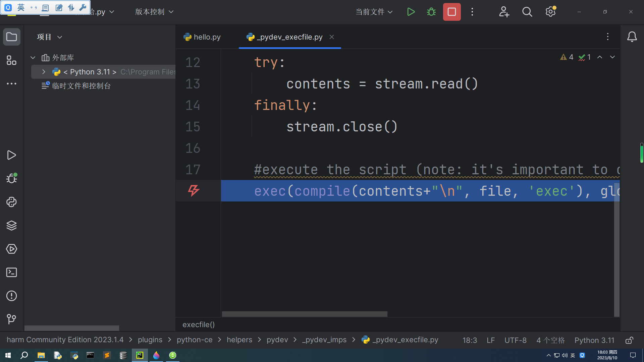Image resolution: width=644 pixels, height=362 pixels.
Task: Open the Code With Me user icon
Action: [504, 12]
